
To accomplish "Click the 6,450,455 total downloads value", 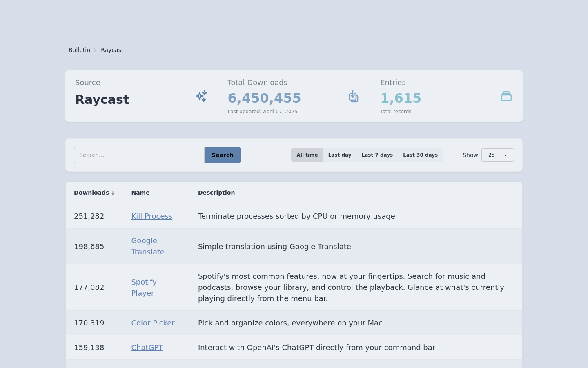I will (x=264, y=98).
